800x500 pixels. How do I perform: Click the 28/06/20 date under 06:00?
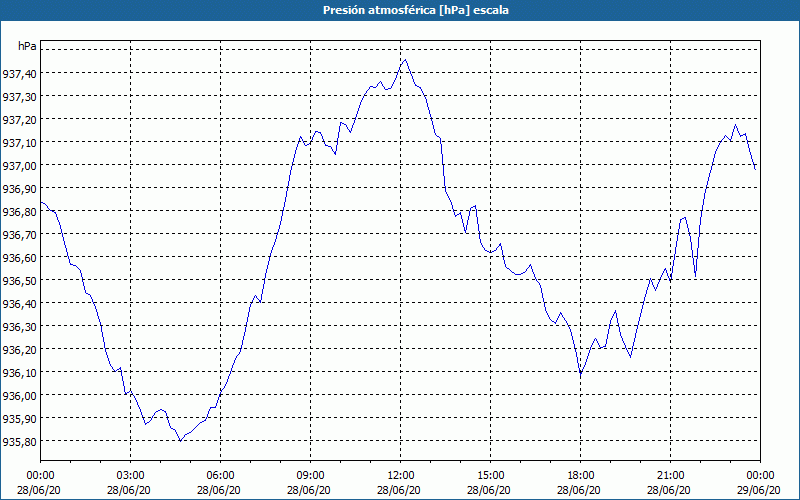[x=220, y=490]
